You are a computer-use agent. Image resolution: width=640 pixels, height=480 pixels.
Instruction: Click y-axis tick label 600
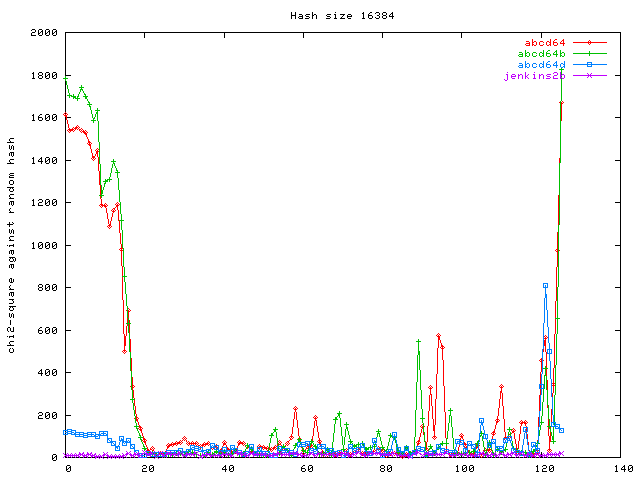48,331
